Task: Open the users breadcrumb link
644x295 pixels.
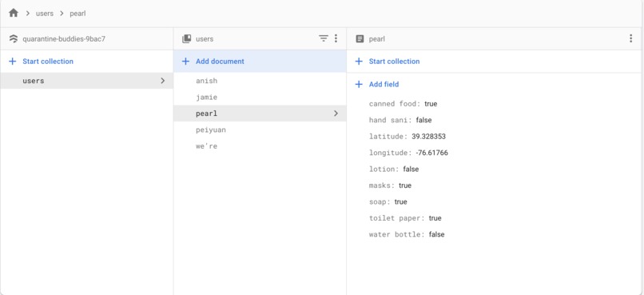Action: coord(45,13)
